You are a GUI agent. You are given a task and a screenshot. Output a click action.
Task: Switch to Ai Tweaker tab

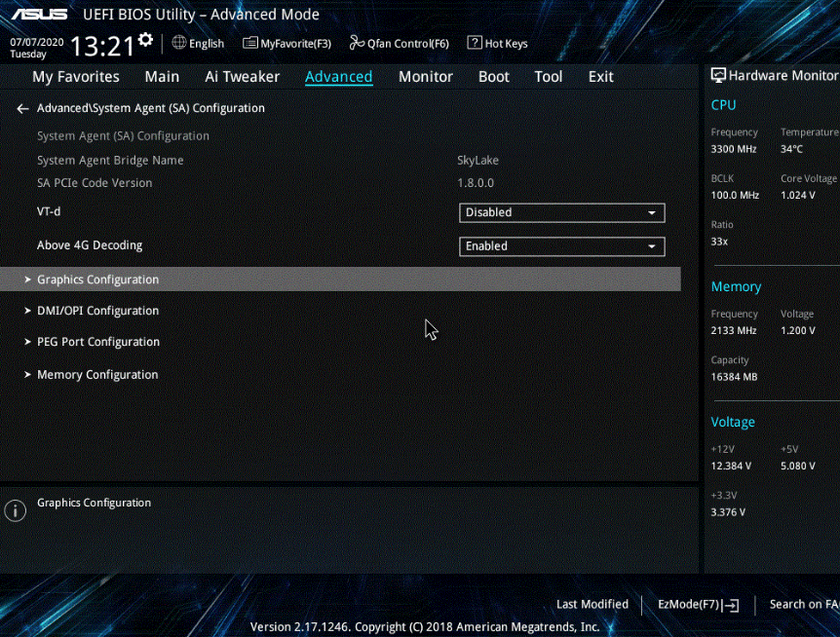(242, 77)
